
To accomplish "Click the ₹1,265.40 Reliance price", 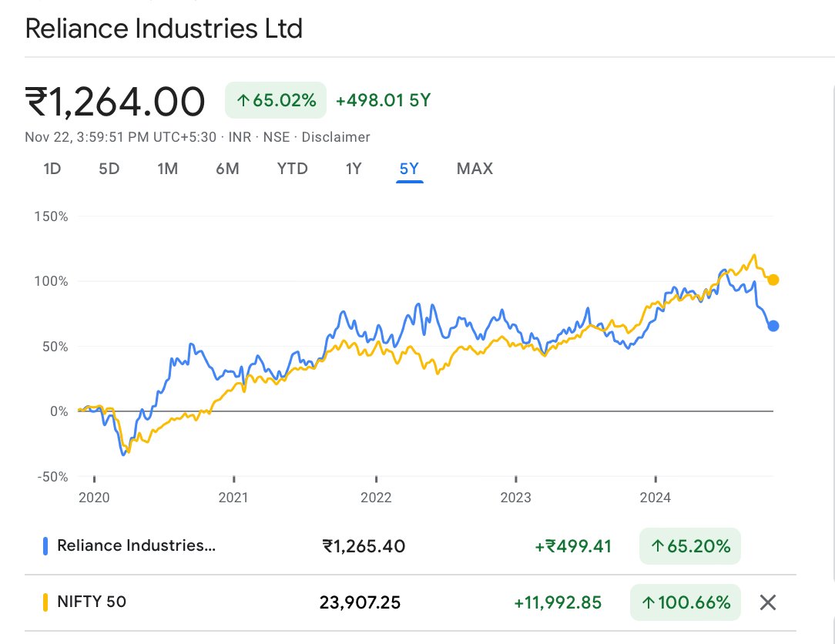I will (364, 546).
